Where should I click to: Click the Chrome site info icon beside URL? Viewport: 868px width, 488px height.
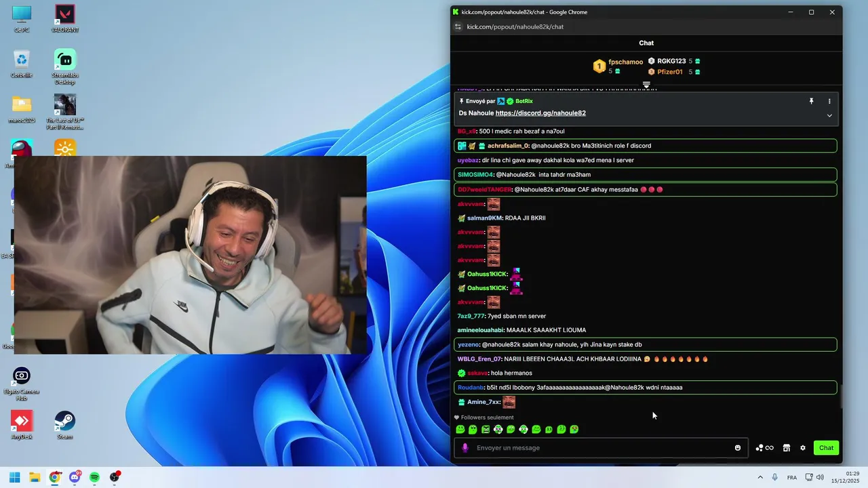pos(458,26)
